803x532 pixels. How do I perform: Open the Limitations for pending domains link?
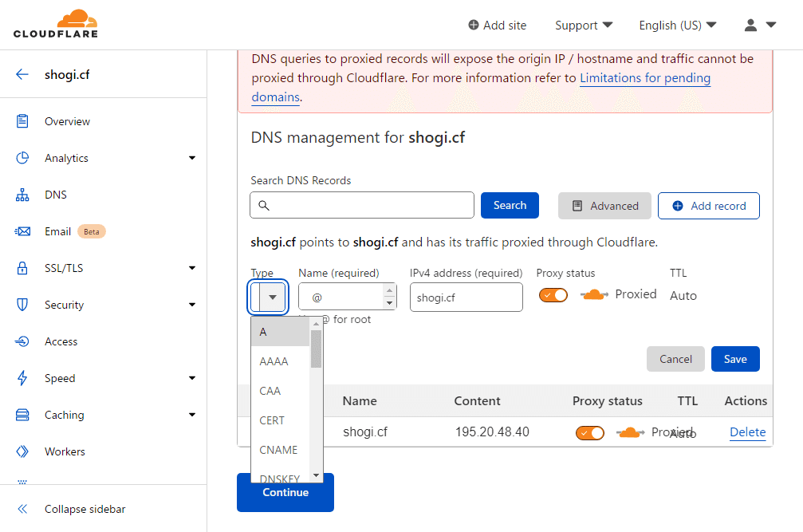[x=645, y=78]
